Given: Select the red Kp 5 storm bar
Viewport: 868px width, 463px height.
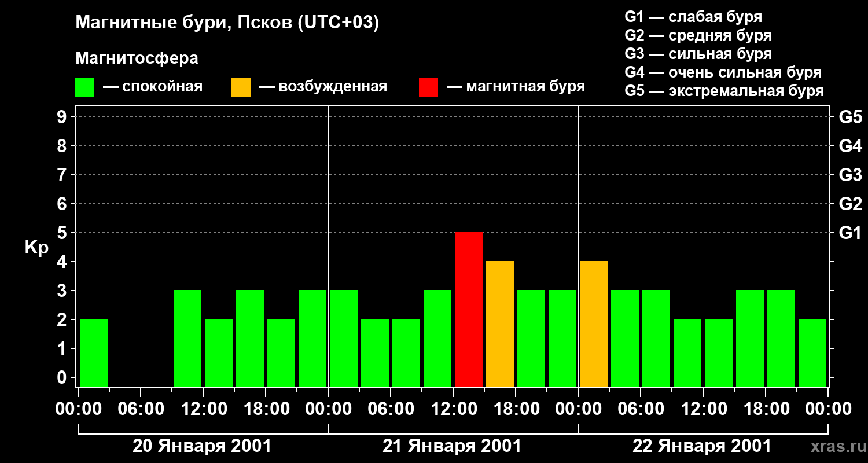Looking at the screenshot, I should click(469, 309).
